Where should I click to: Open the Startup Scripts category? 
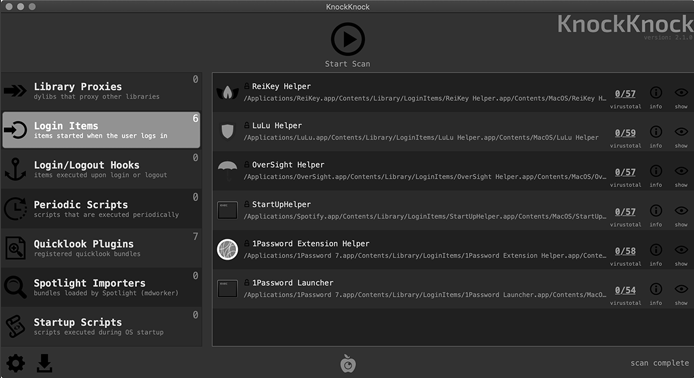coord(101,327)
